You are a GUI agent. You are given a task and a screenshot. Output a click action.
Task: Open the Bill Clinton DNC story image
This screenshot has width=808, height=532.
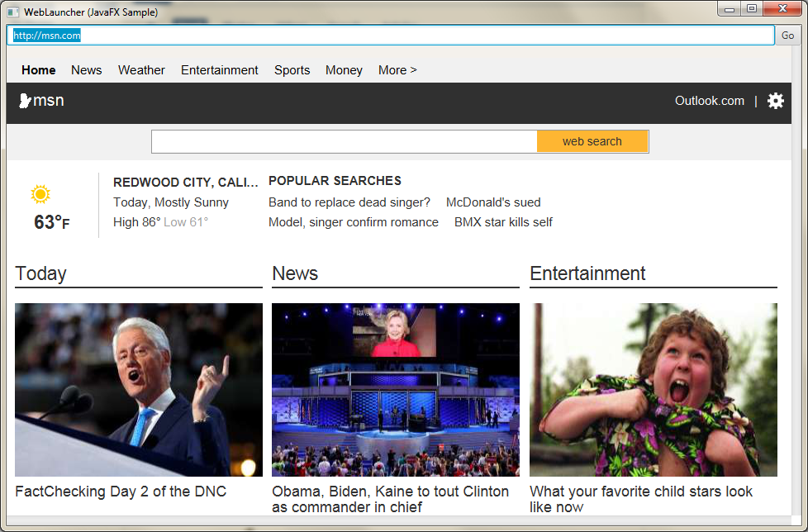click(x=139, y=389)
